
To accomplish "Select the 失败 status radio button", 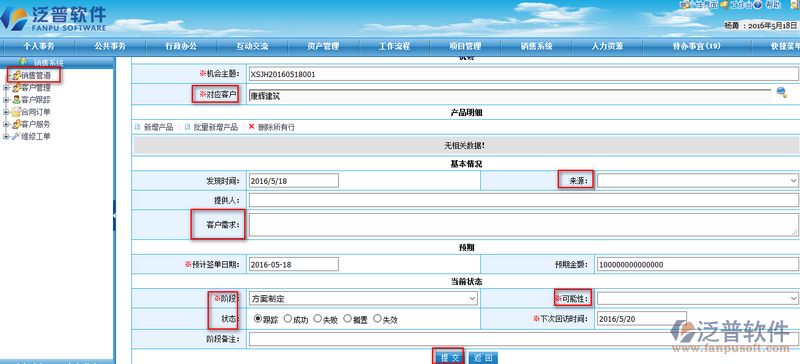I will (x=317, y=319).
